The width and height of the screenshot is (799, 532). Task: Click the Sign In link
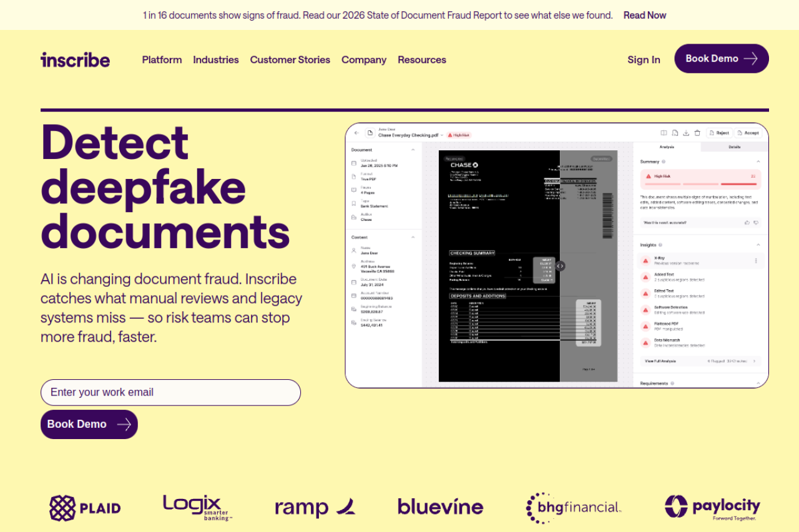click(644, 60)
